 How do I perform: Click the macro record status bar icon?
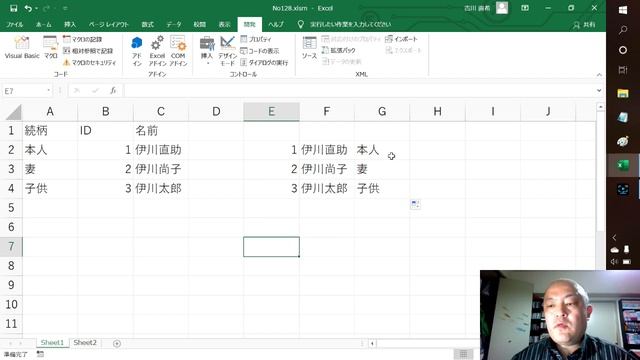click(x=40, y=354)
